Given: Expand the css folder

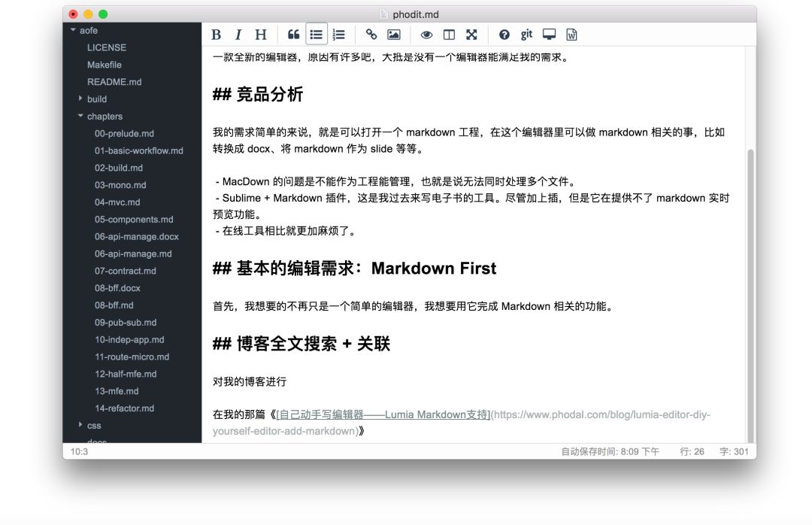Looking at the screenshot, I should click(x=80, y=424).
